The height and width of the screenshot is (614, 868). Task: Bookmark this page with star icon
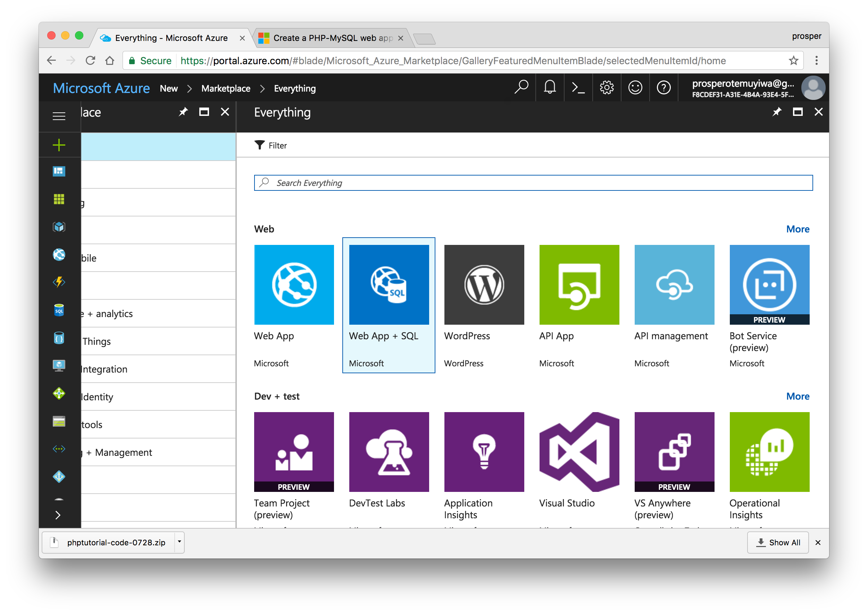point(793,60)
